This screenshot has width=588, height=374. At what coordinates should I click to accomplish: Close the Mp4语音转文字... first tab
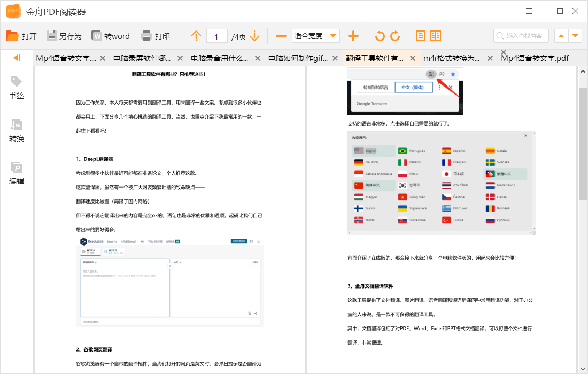point(103,58)
